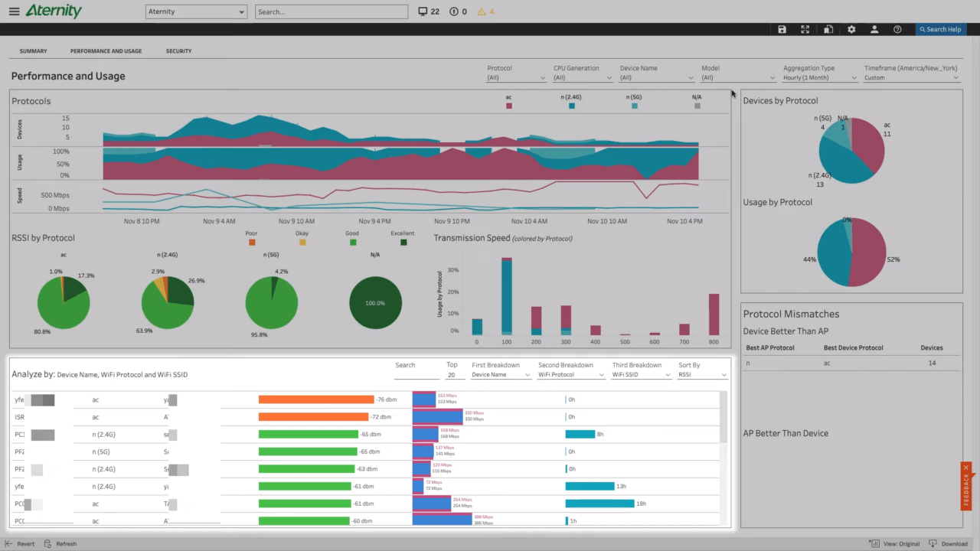Switch to the Security tab
The width and height of the screenshot is (980, 551).
[x=178, y=51]
